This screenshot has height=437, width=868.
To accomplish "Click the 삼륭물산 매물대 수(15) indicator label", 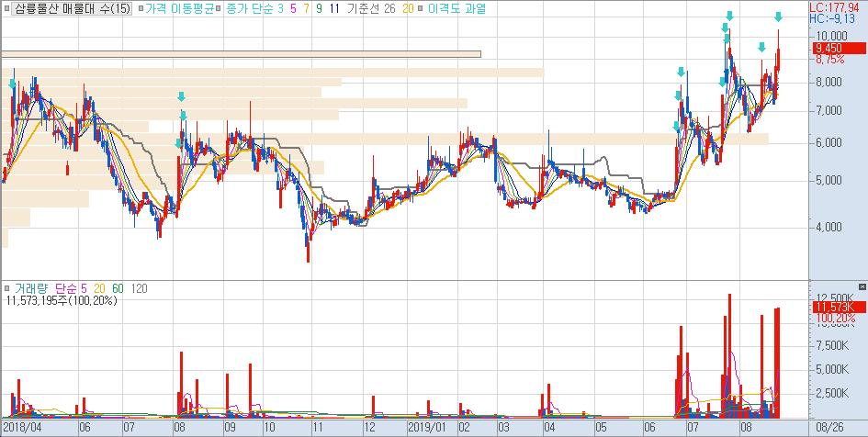I will pos(73,9).
